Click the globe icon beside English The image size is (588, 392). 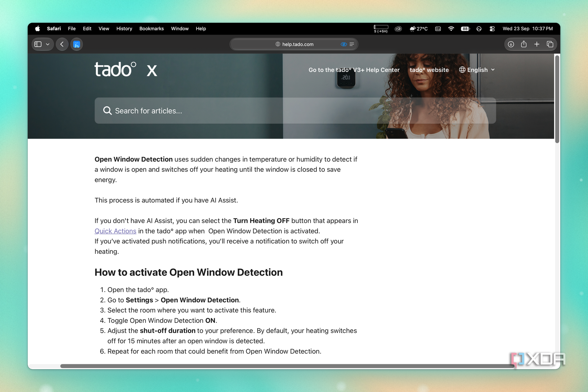[462, 70]
